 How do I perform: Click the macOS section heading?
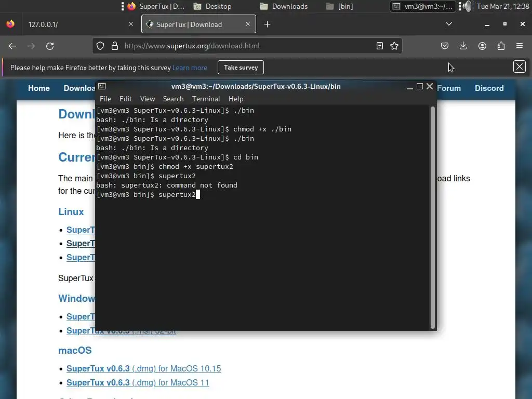point(75,351)
